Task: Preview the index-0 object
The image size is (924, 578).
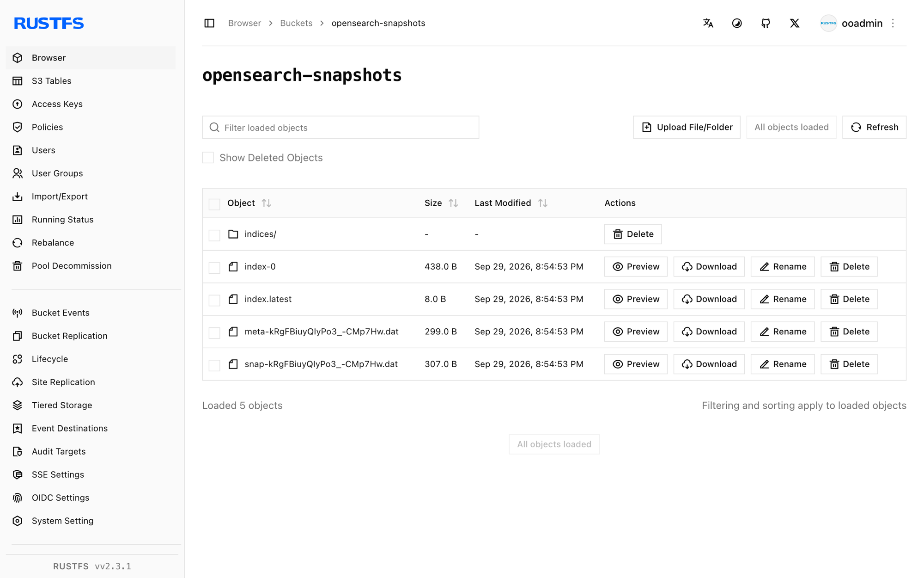Action: 636,267
